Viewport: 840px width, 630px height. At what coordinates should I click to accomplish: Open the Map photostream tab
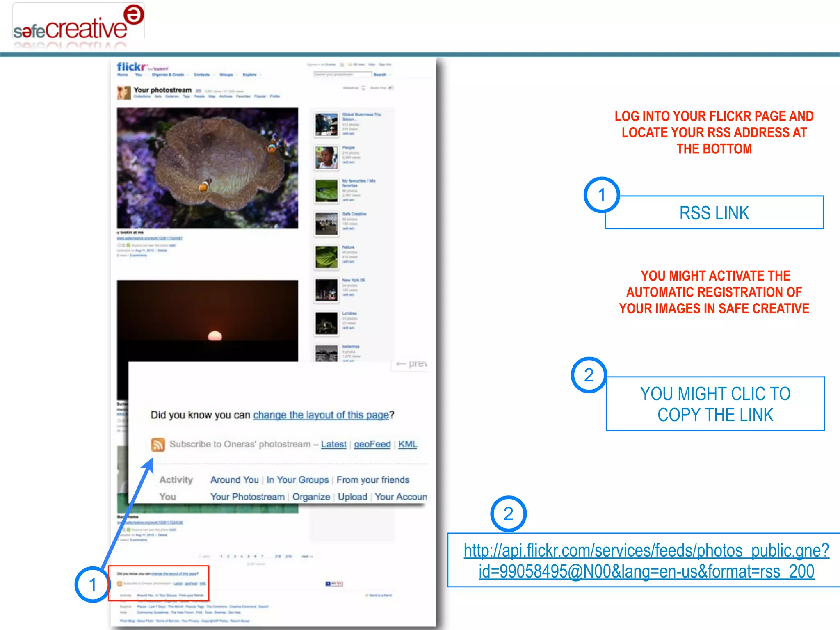(x=212, y=96)
